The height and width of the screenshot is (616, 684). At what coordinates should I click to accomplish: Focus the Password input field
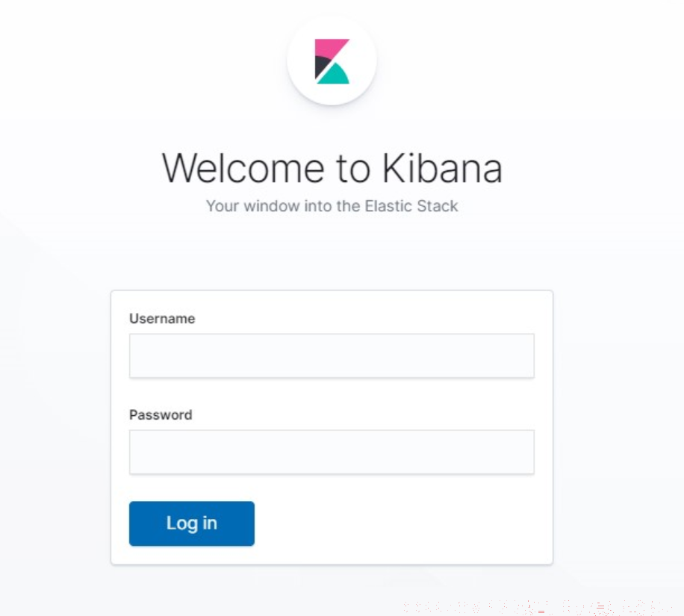click(332, 452)
